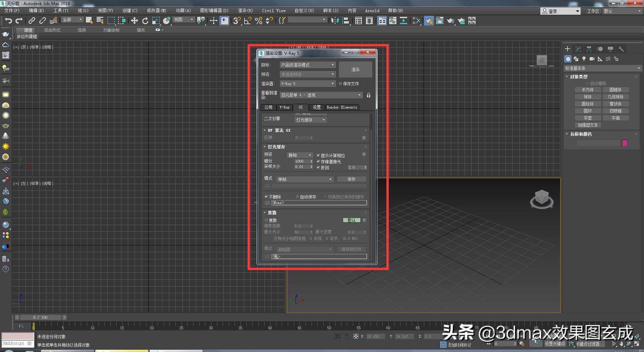
Task: Open the Render Setup teapot icon
Action: pyautogui.click(x=429, y=21)
